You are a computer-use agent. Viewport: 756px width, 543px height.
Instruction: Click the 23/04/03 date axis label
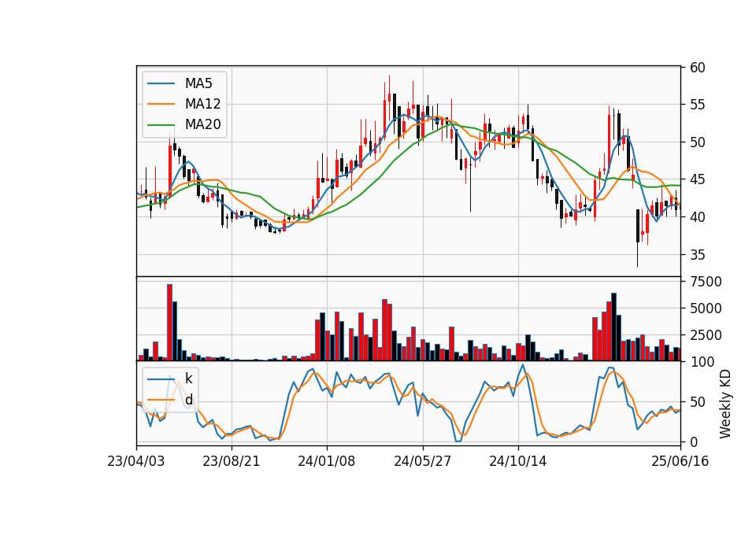pos(136,461)
